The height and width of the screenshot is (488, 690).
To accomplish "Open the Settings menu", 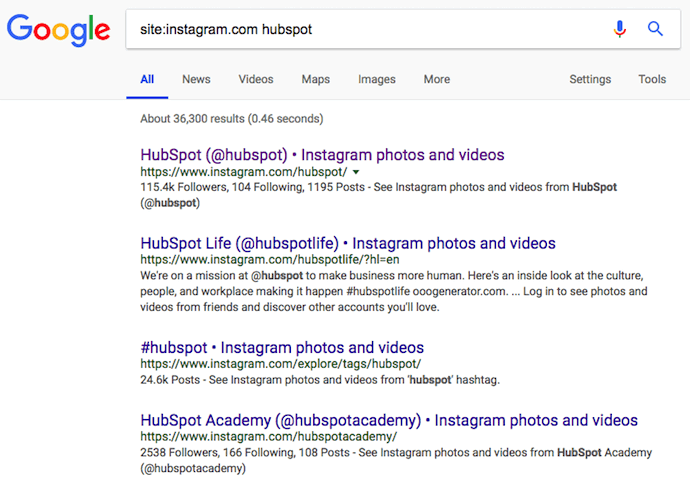I will pos(590,79).
